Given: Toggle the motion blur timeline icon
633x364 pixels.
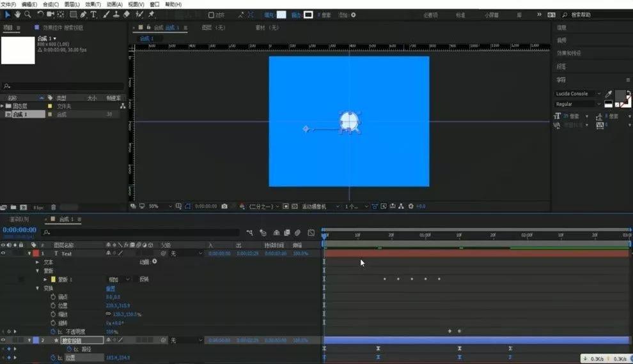Looking at the screenshot, I should [x=297, y=232].
